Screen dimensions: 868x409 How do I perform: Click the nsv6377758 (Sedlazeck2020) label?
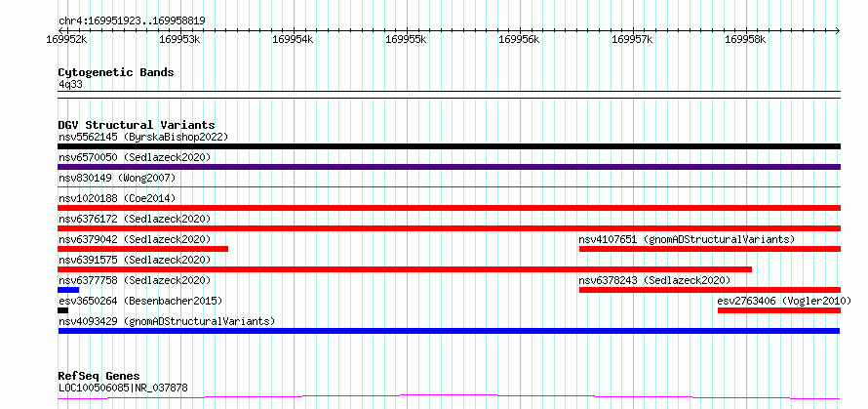pyautogui.click(x=135, y=280)
